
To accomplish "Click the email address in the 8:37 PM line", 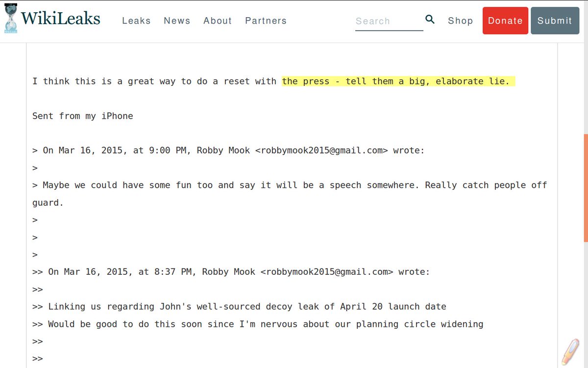I will tap(327, 272).
